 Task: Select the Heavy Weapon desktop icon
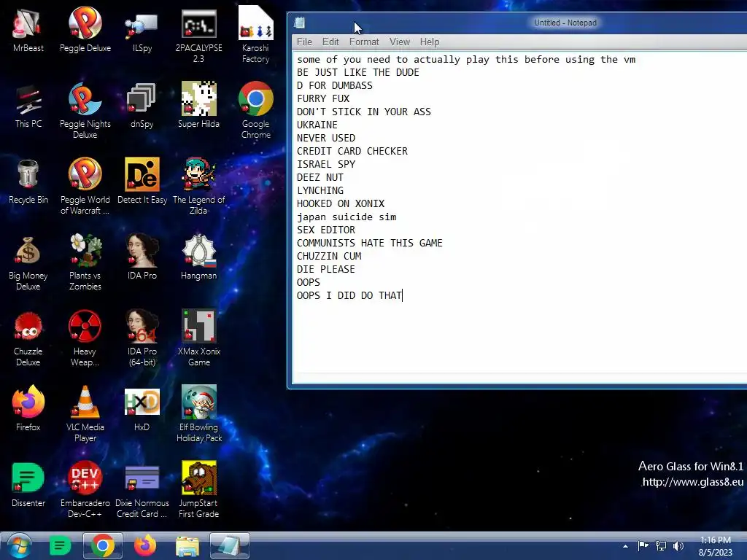coord(85,338)
